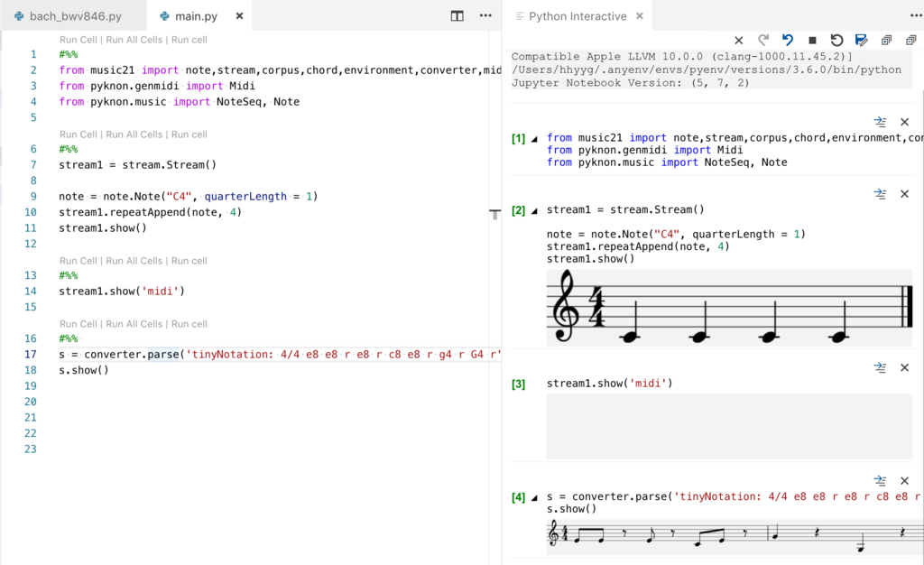Screen dimensions: 924x565
Task: Interrupt the kernel with the stop icon
Action: click(x=810, y=41)
